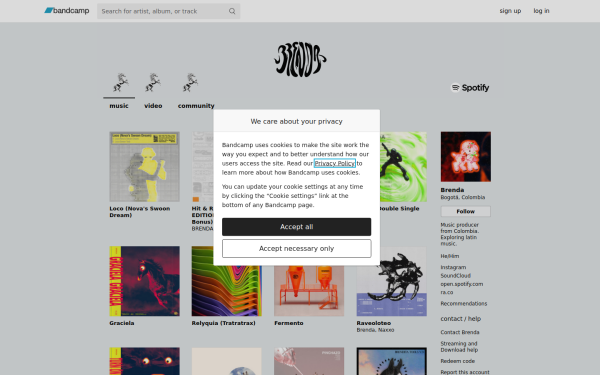Click the Bogotá, Colombia location text
This screenshot has width=600, height=375.
(463, 197)
